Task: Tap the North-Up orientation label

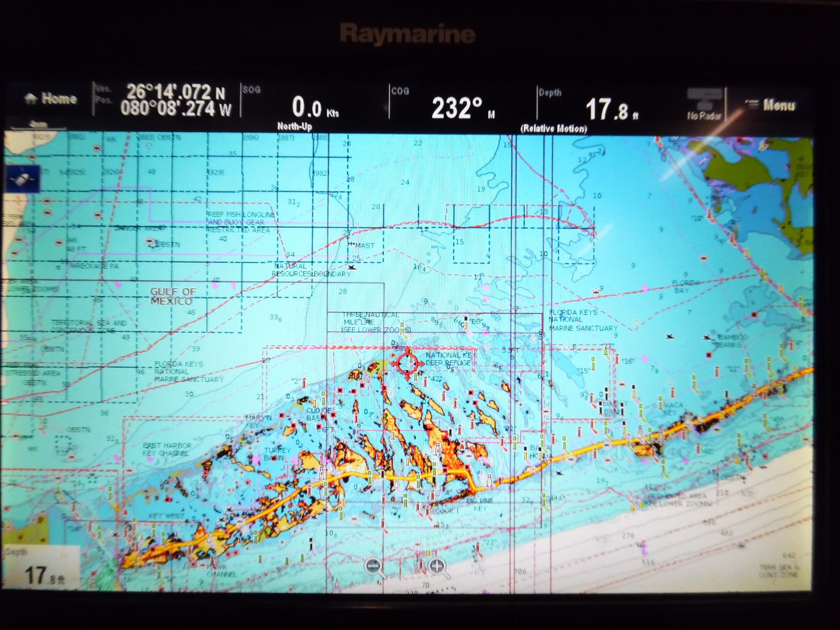Action: point(295,126)
